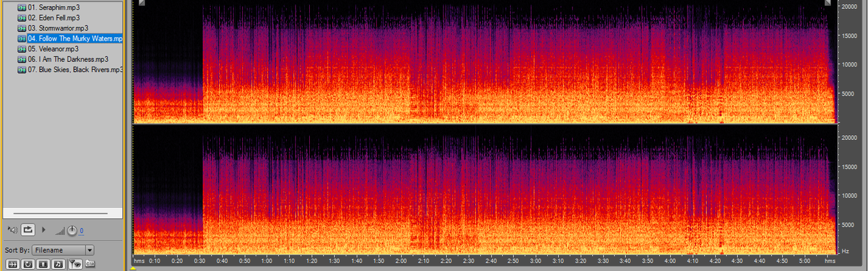
Task: Click the 4:00 mark on the time ruler
Action: pos(670,261)
